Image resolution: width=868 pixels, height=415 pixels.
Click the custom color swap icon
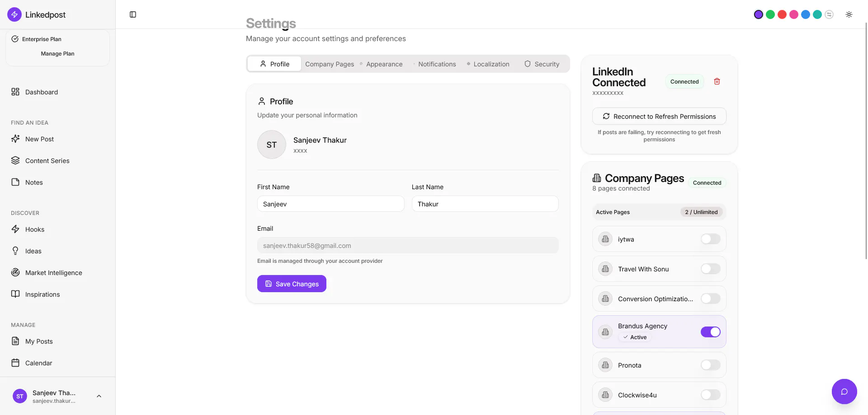tap(829, 14)
